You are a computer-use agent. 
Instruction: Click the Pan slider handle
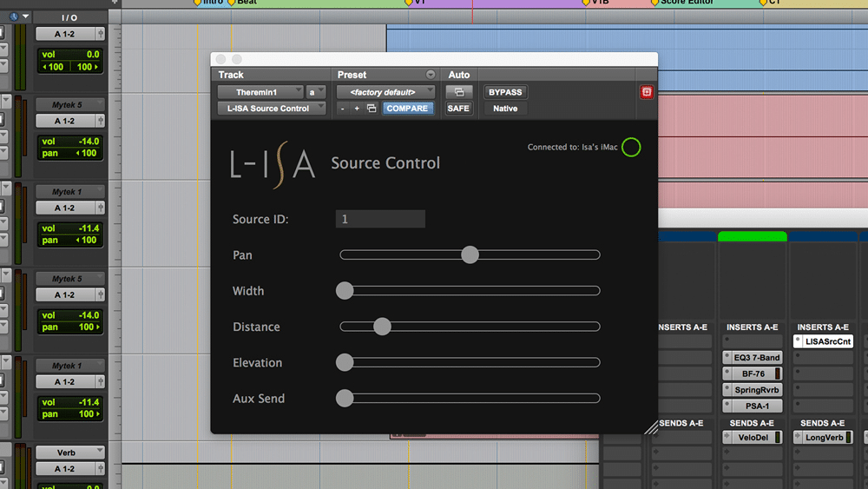pyautogui.click(x=470, y=254)
